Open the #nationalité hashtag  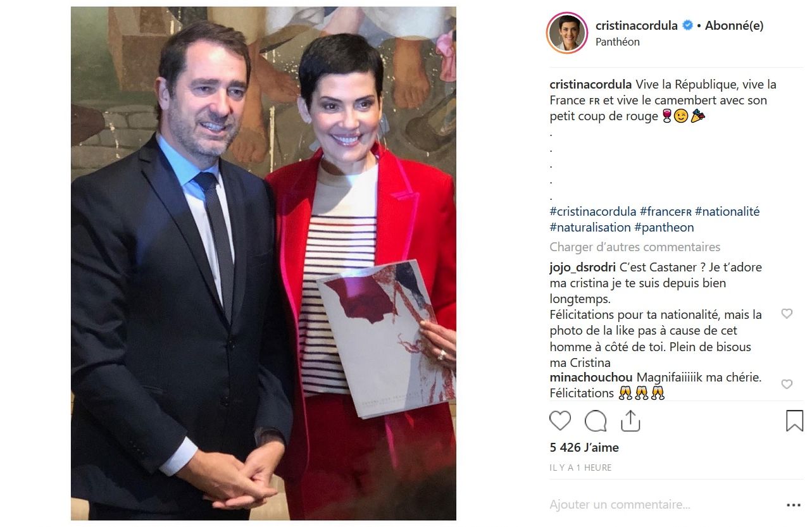pos(727,211)
